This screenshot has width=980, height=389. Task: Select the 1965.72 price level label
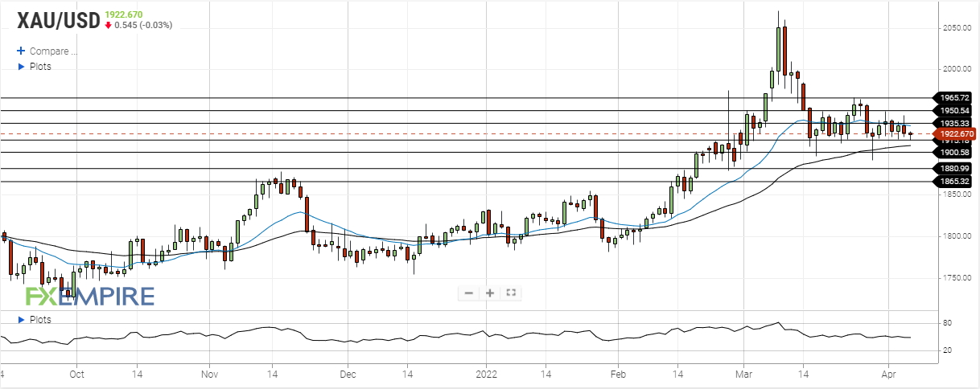click(x=953, y=97)
